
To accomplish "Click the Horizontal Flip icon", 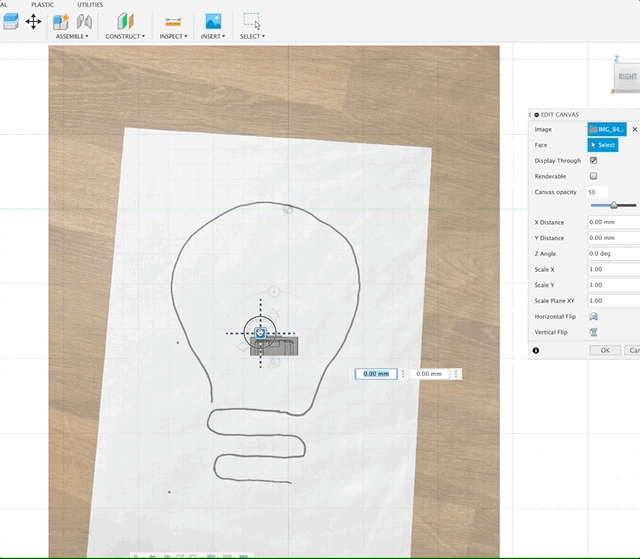I will [593, 317].
